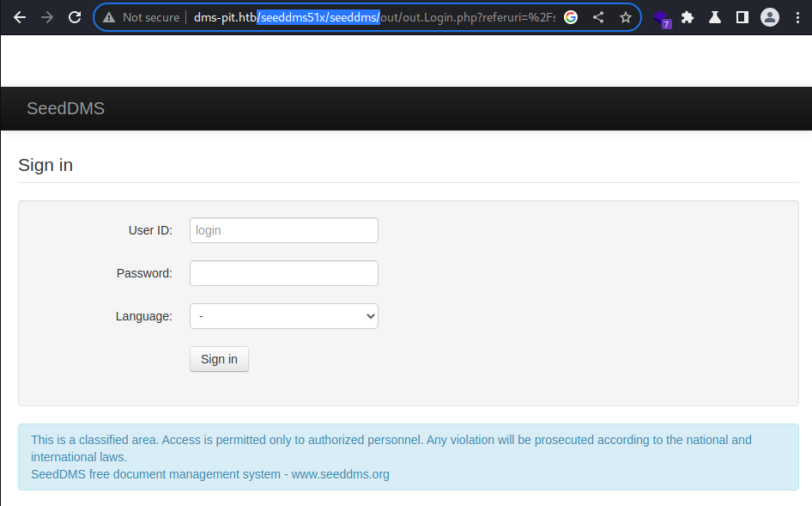This screenshot has height=506, width=812.
Task: Open Chrome Labs flask icon
Action: click(x=715, y=18)
